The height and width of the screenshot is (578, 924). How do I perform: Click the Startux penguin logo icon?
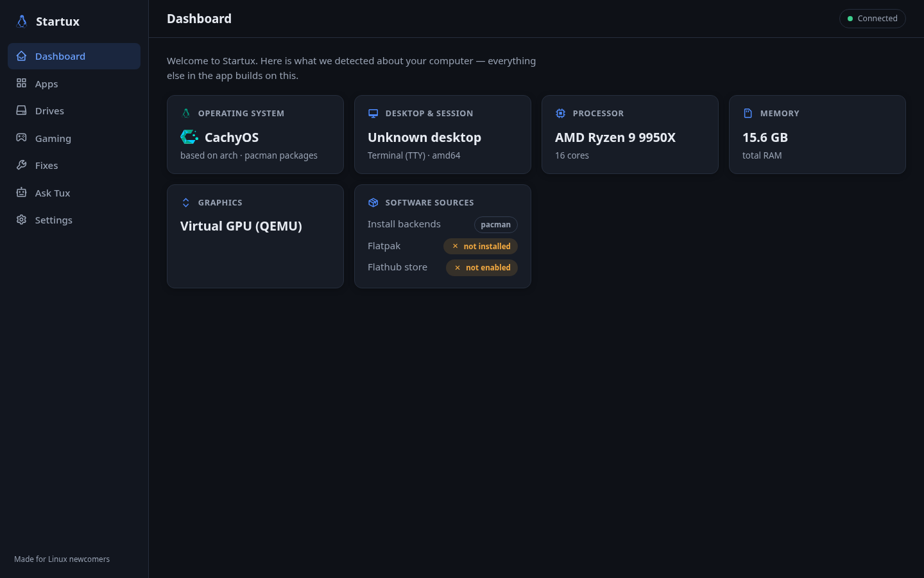click(22, 21)
